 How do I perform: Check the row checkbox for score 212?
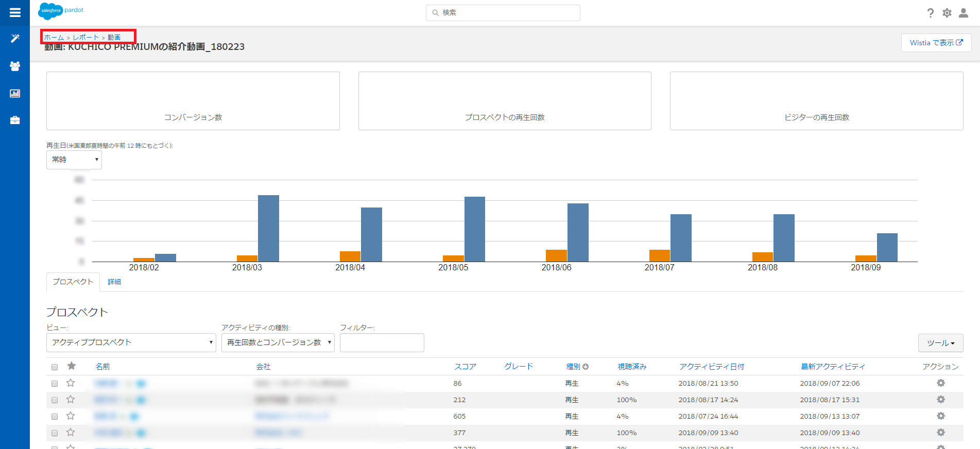point(55,400)
